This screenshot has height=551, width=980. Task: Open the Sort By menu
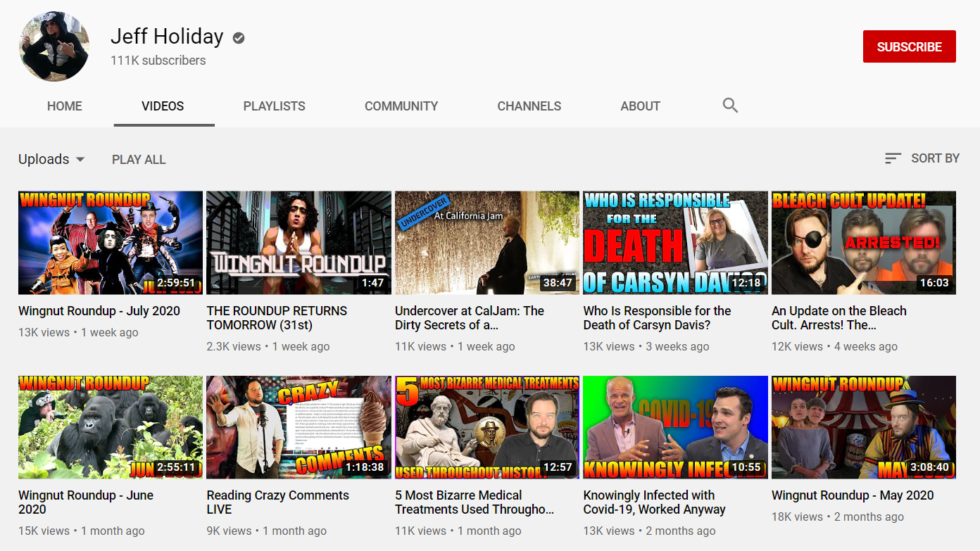tap(922, 158)
